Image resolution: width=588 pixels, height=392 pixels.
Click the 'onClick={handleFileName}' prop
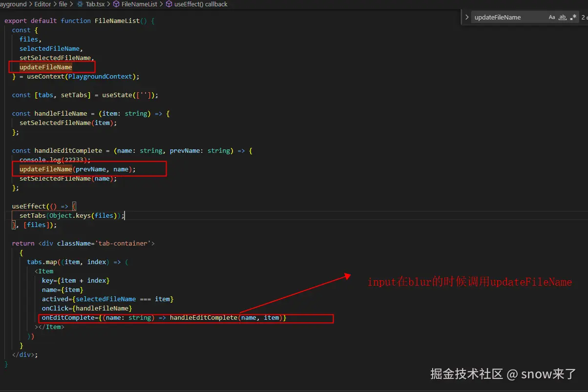[x=87, y=308]
